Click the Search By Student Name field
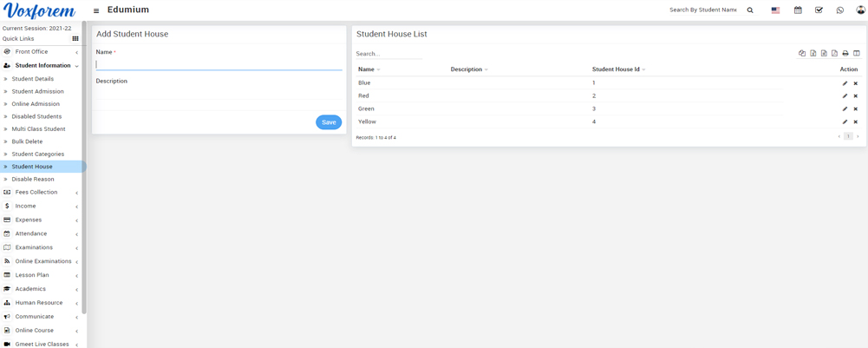 coord(703,10)
